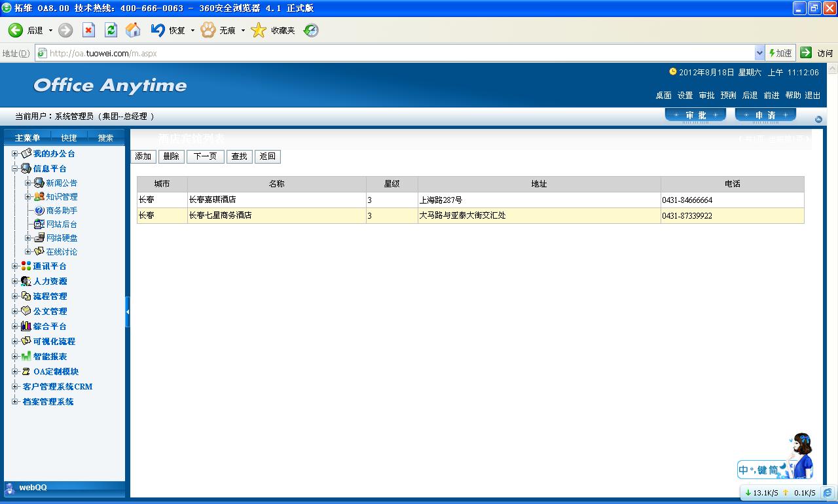Screen dimensions: 838x504
Task: Toggle the IME 中 language mode indicator
Action: click(743, 470)
